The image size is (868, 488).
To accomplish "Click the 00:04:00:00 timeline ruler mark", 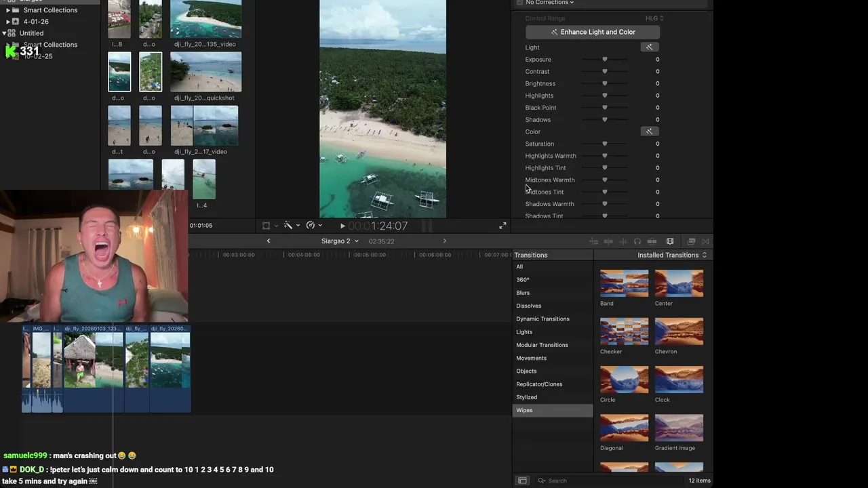I will pyautogui.click(x=304, y=255).
